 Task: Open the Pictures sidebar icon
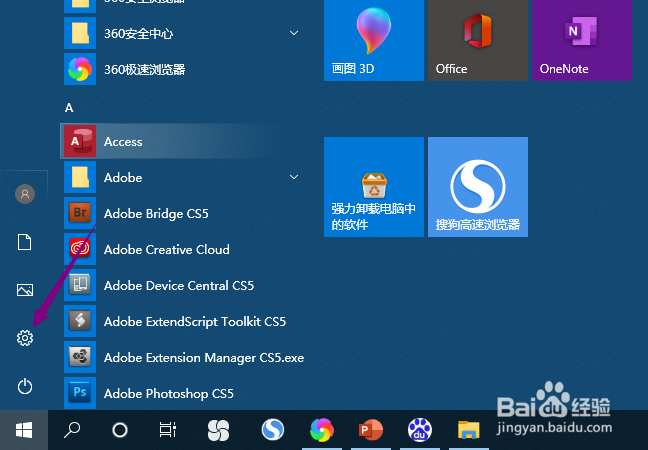coord(25,290)
